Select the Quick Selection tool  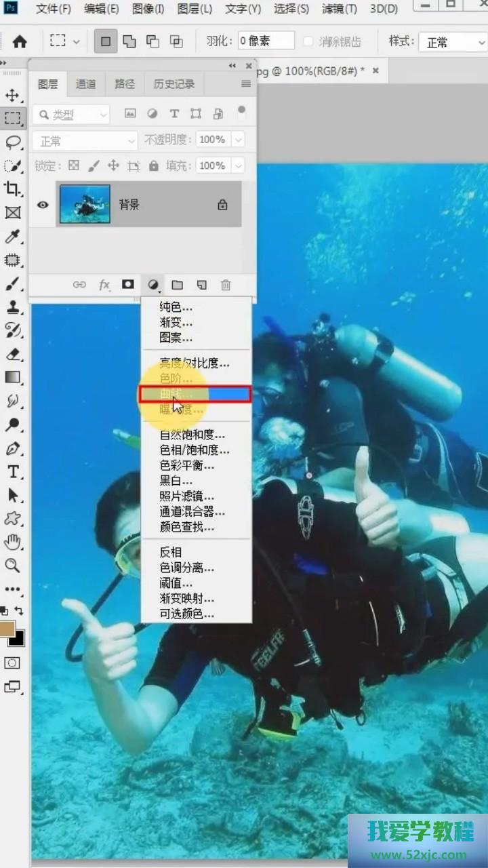12,165
